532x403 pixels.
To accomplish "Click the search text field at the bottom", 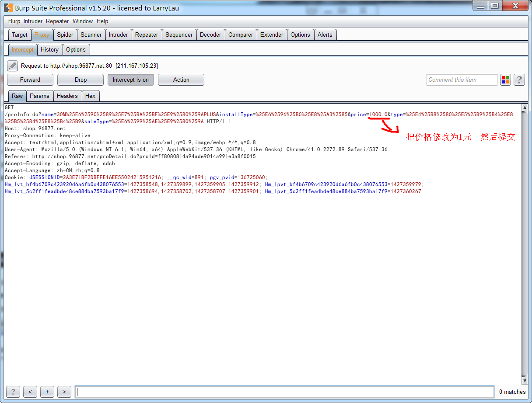I will click(285, 392).
